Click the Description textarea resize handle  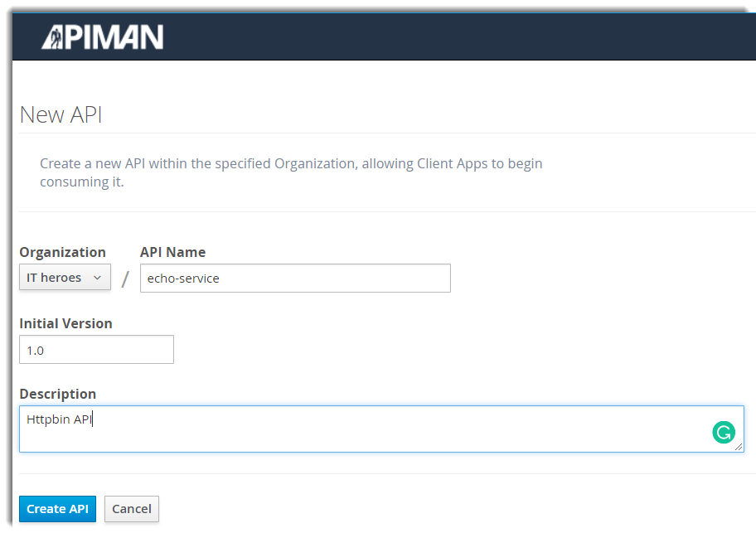pyautogui.click(x=739, y=448)
